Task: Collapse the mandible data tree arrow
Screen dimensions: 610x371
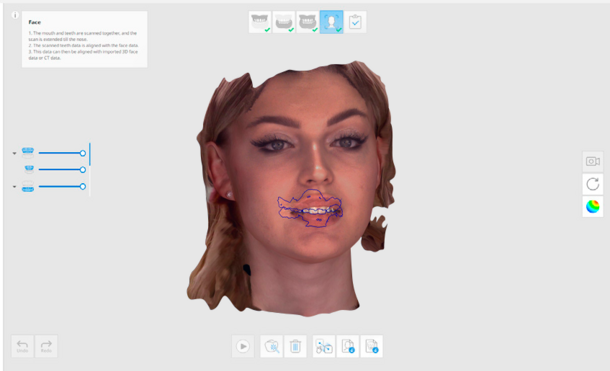Action: (14, 187)
